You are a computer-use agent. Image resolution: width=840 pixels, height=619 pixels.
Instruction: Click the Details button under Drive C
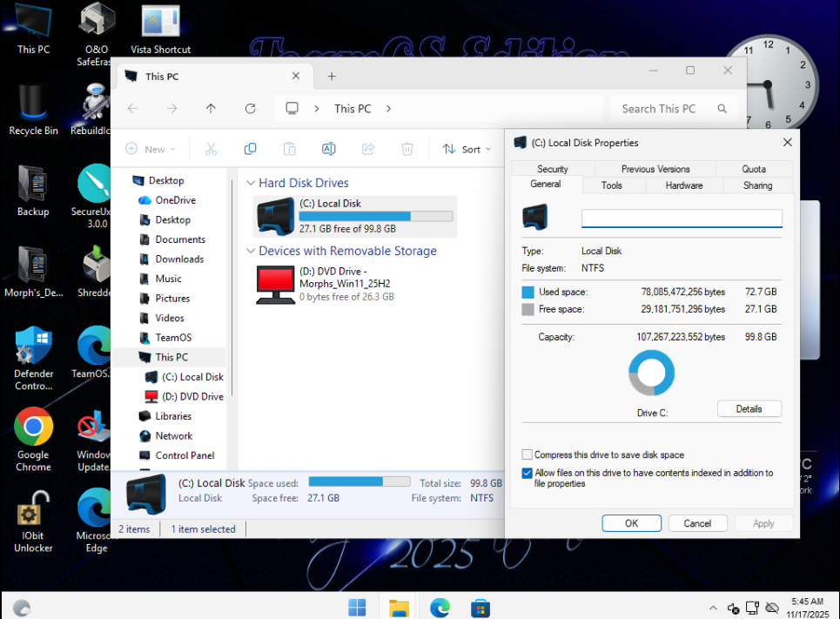tap(749, 409)
